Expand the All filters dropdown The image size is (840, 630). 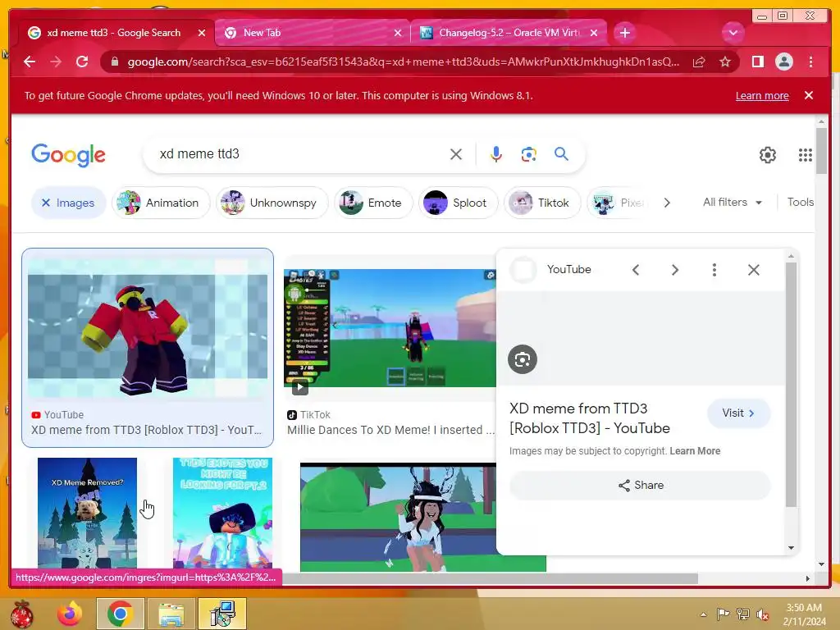733,203
